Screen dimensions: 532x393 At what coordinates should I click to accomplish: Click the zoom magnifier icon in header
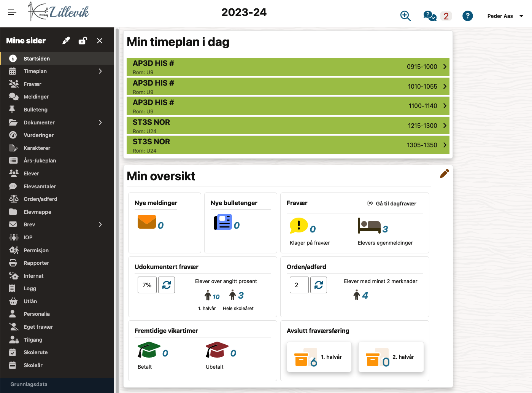(x=405, y=16)
